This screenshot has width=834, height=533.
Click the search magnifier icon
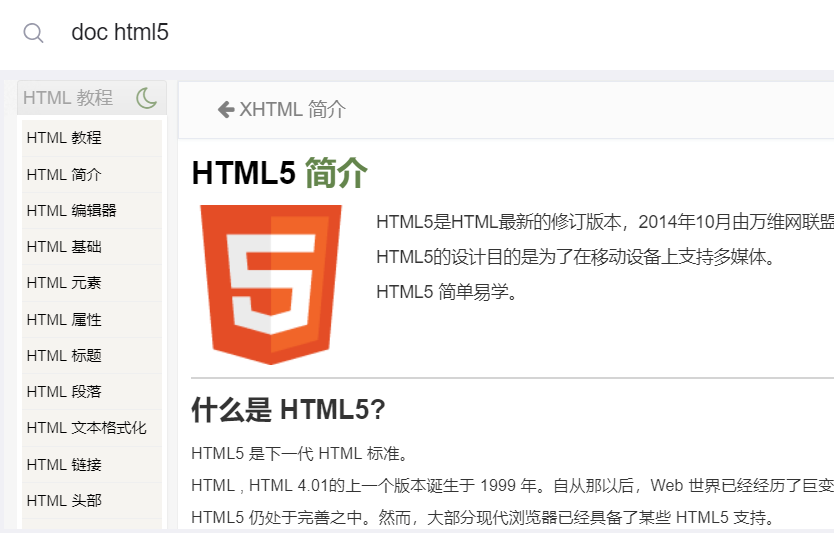click(34, 33)
